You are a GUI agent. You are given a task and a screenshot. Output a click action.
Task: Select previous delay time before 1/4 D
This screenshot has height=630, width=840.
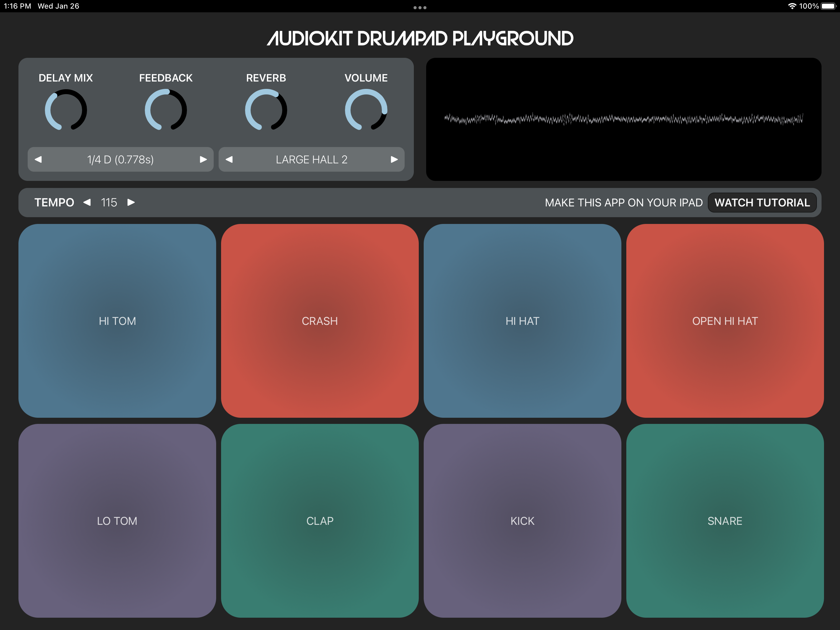[x=38, y=159]
